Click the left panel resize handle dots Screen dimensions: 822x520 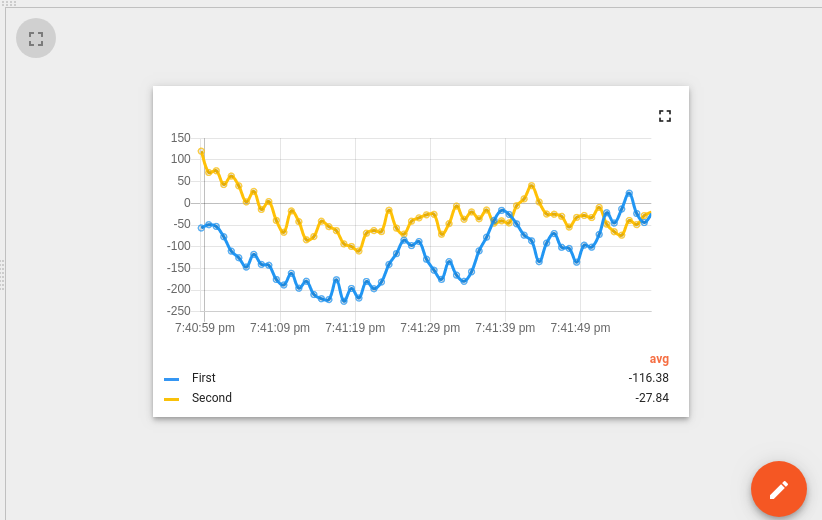[x=2, y=275]
